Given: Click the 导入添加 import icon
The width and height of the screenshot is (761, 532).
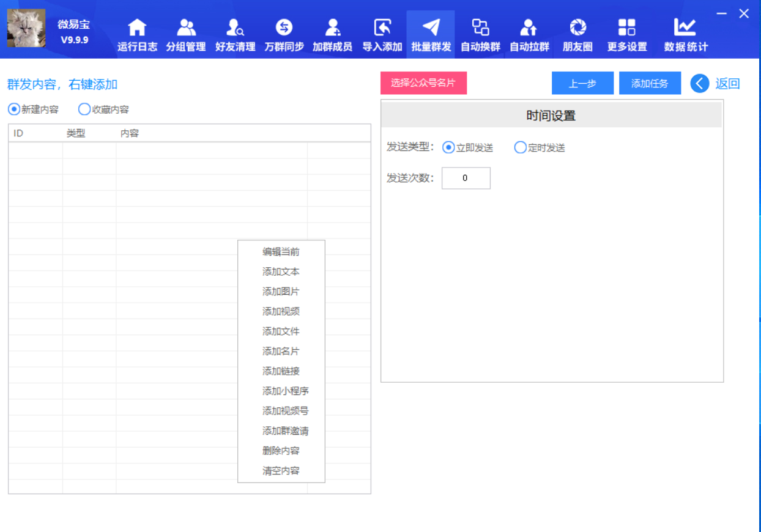Looking at the screenshot, I should [x=382, y=28].
